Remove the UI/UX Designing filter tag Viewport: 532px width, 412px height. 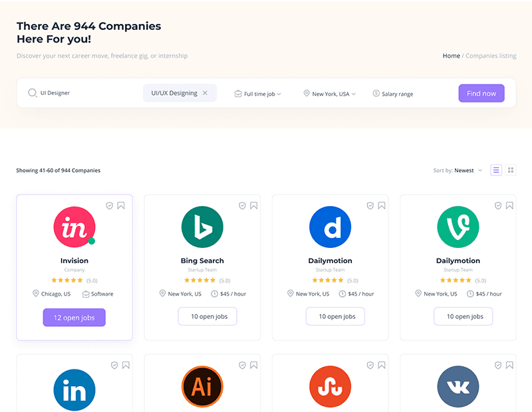click(205, 93)
